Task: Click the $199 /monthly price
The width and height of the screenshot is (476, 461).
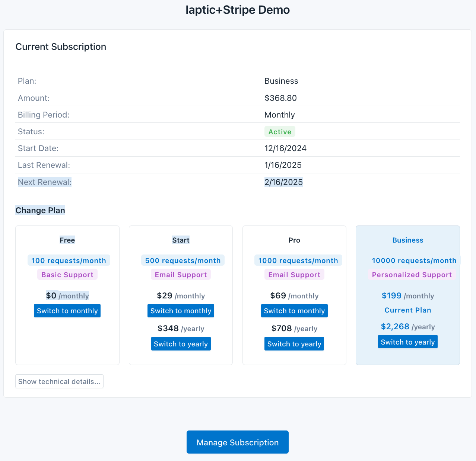Action: click(x=408, y=296)
